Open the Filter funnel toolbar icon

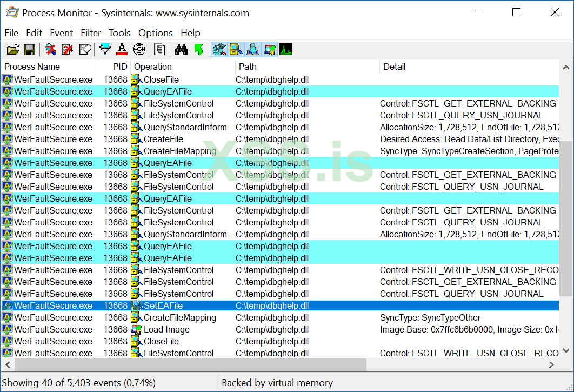pos(105,49)
